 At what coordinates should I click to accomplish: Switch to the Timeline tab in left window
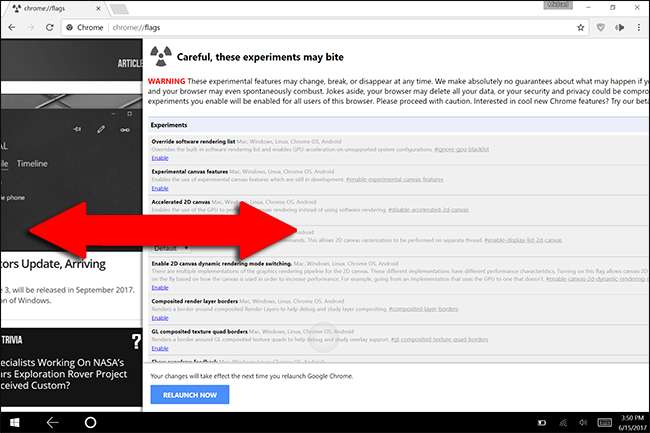[32, 164]
